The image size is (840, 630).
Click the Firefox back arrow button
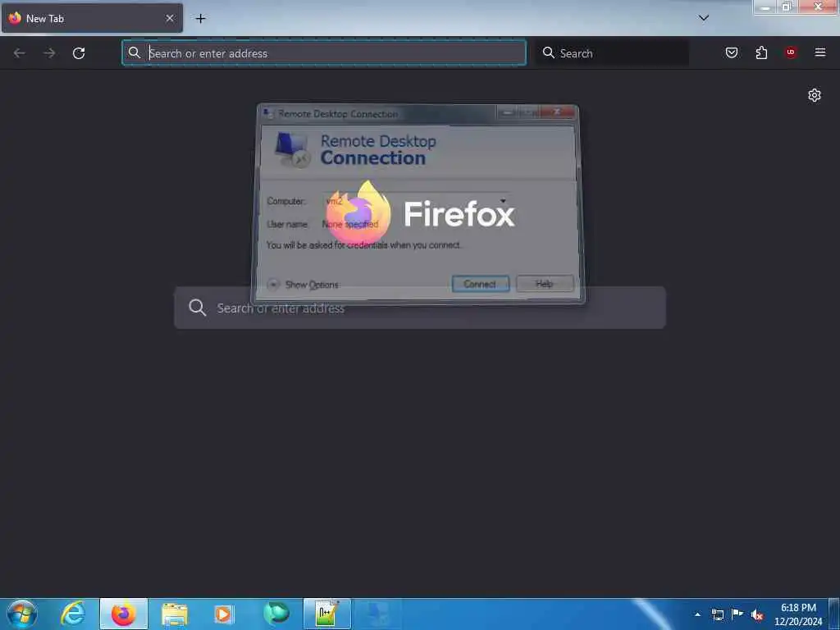coord(20,53)
